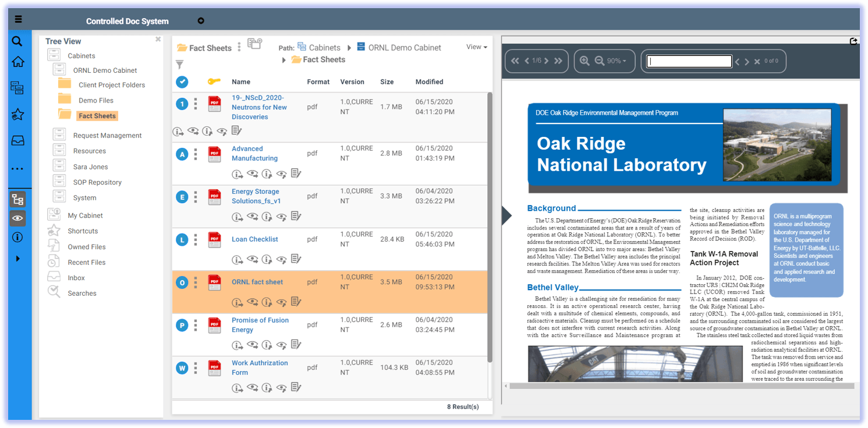Select the row badge for 19-_NScD_2020 document
Screen dimensions: 868x428
coord(182,104)
